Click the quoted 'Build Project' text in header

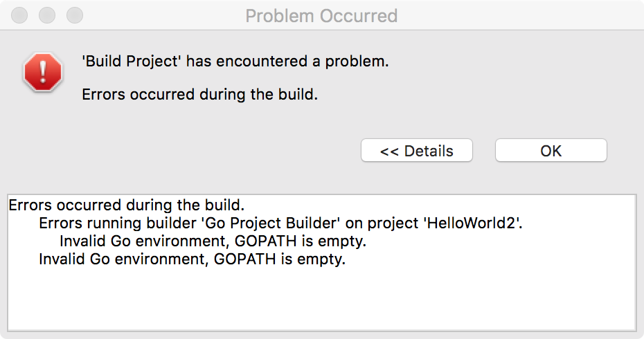point(132,61)
